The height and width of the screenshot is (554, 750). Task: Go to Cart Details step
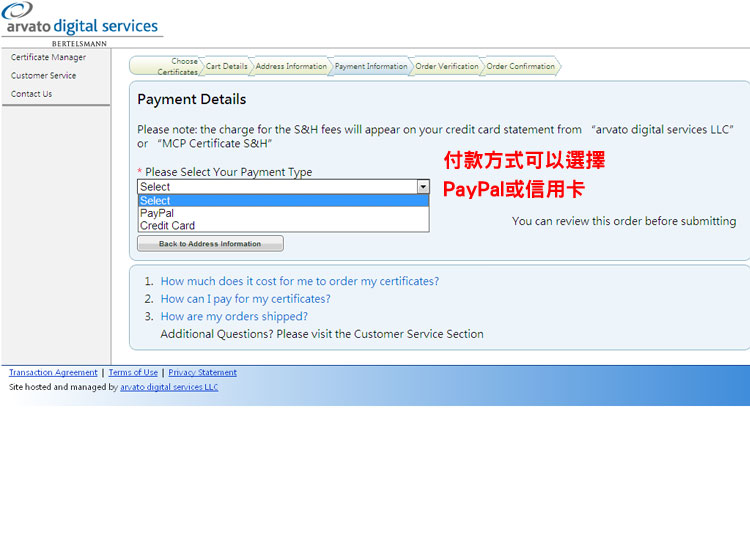(x=227, y=66)
